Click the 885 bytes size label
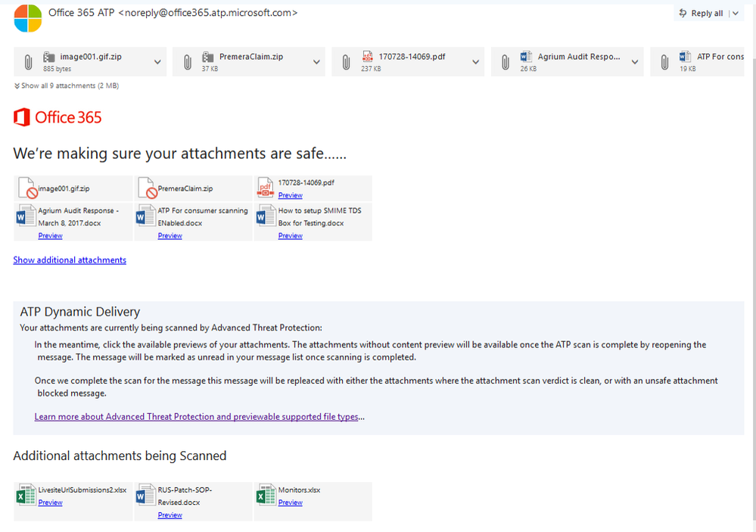756x532 pixels. tap(57, 69)
